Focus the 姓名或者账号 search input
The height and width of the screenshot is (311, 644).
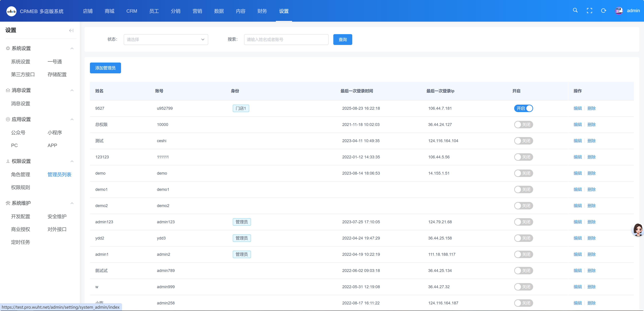(x=286, y=40)
